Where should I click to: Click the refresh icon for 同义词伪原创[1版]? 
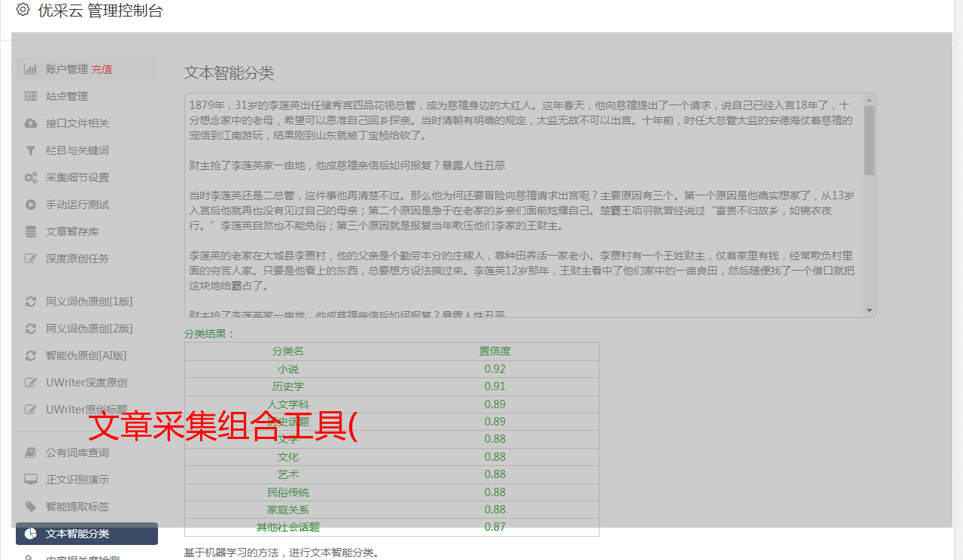coord(30,301)
